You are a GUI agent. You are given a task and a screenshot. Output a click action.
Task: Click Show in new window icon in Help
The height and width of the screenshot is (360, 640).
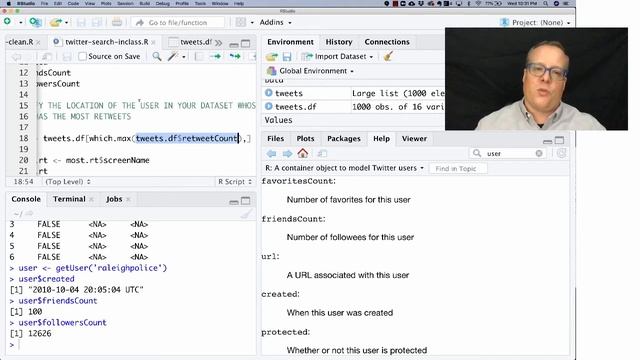tap(322, 153)
